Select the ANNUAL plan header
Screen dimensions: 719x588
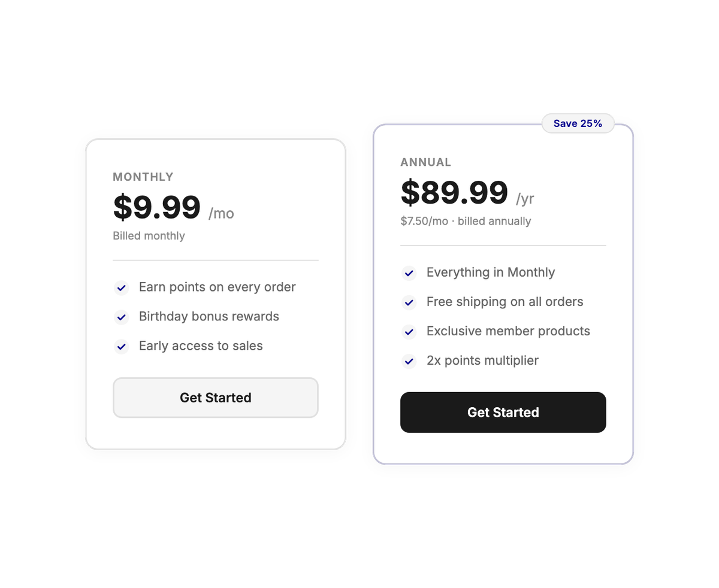[426, 162]
